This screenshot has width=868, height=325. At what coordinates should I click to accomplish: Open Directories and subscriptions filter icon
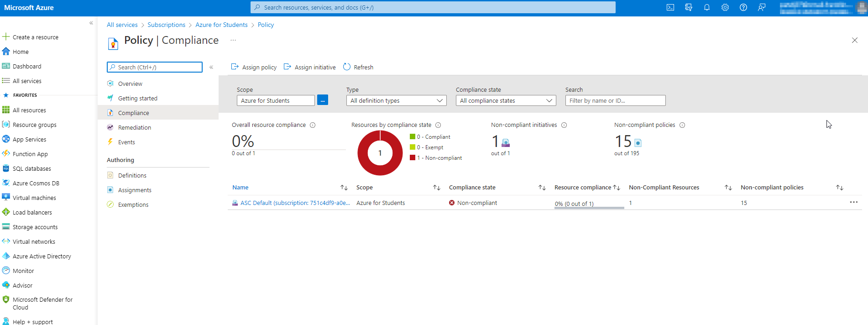click(x=689, y=7)
